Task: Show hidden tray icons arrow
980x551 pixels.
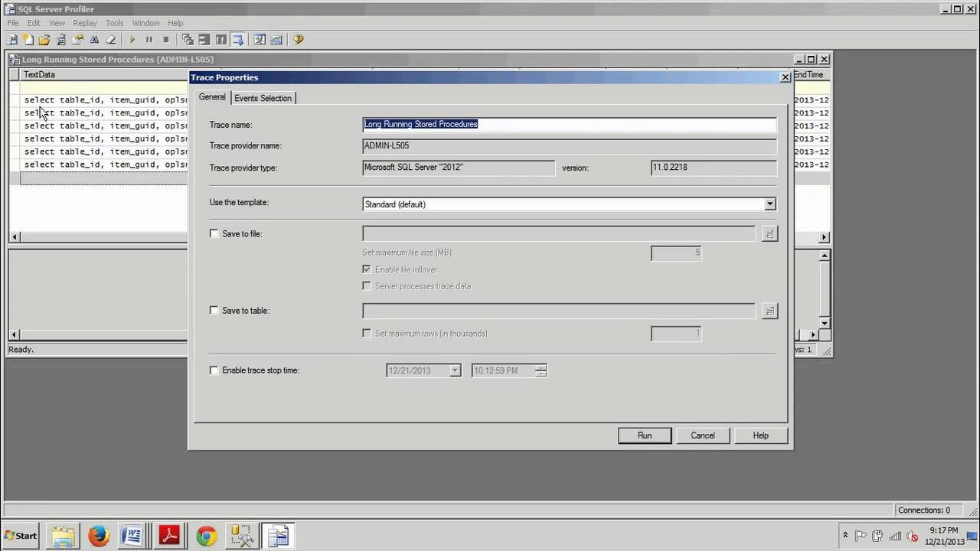Action: click(x=845, y=536)
